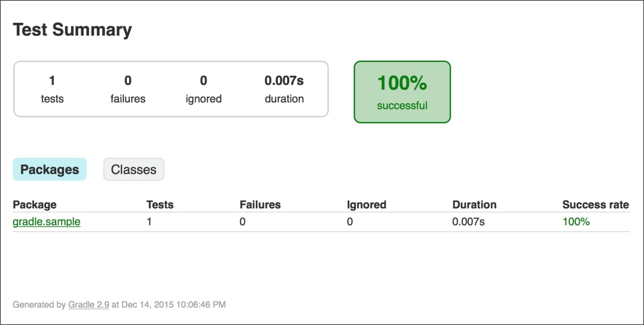Click the 0.007s duration cell in gradle.sample row
644x325 pixels.
pos(468,221)
